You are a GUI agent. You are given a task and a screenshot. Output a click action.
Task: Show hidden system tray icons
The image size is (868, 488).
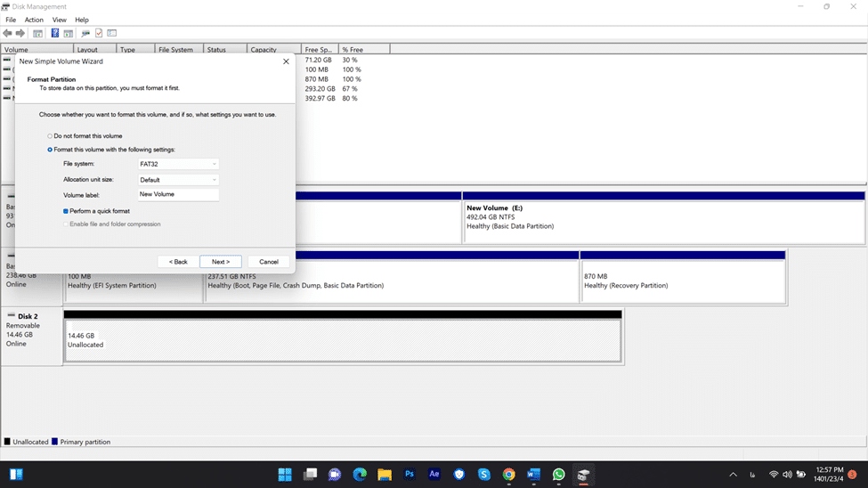pyautogui.click(x=733, y=474)
